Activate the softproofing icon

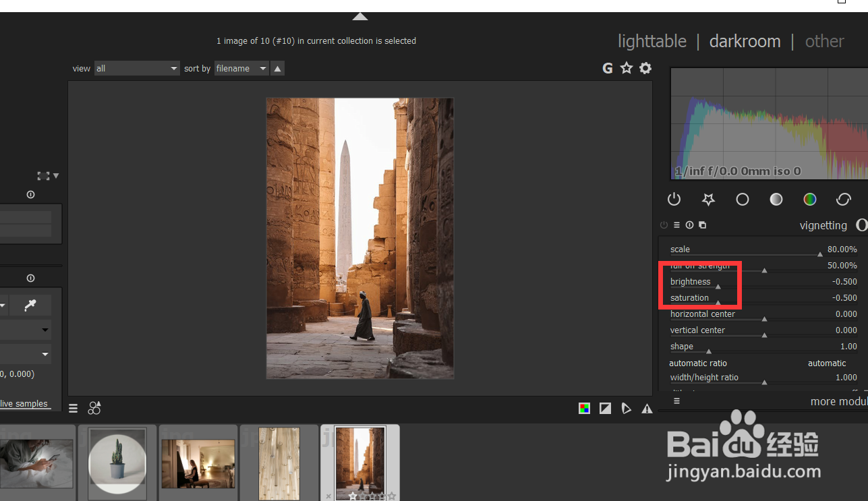[627, 408]
